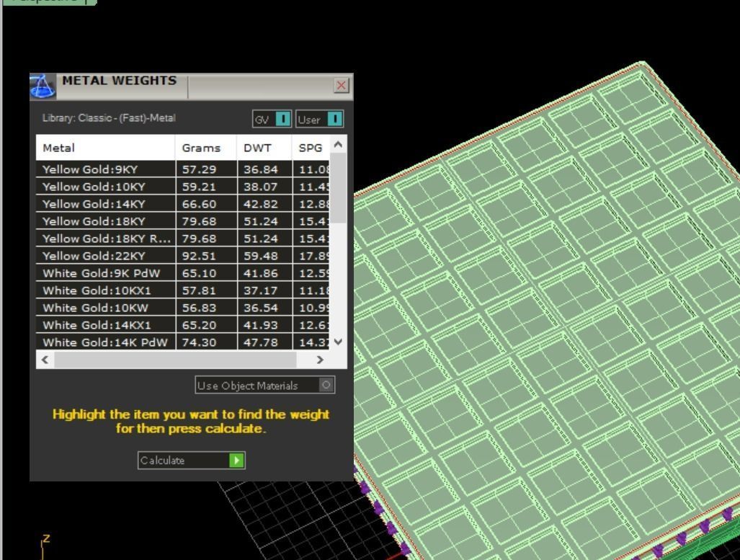Select the Yellow Gold:22KY row
Viewport: 740px width, 560px height.
(182, 256)
